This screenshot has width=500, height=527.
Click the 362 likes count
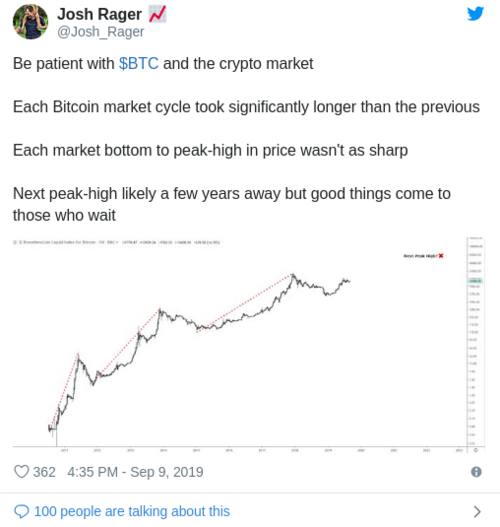click(44, 472)
